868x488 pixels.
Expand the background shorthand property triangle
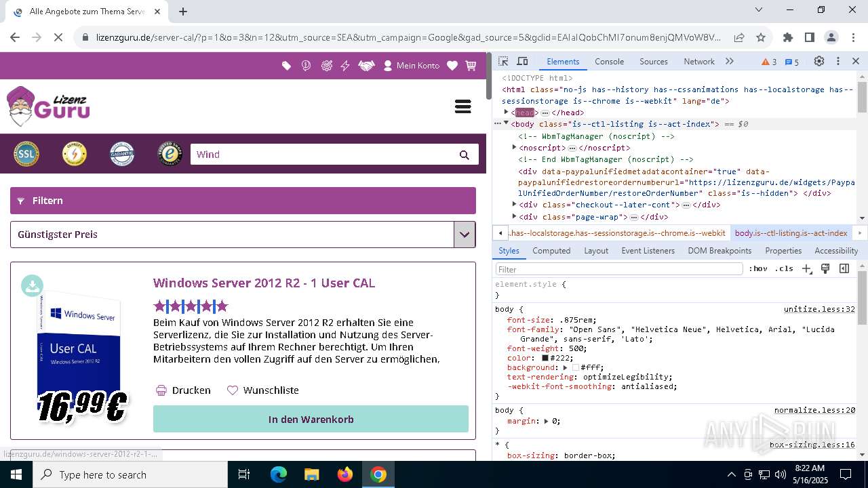[566, 367]
